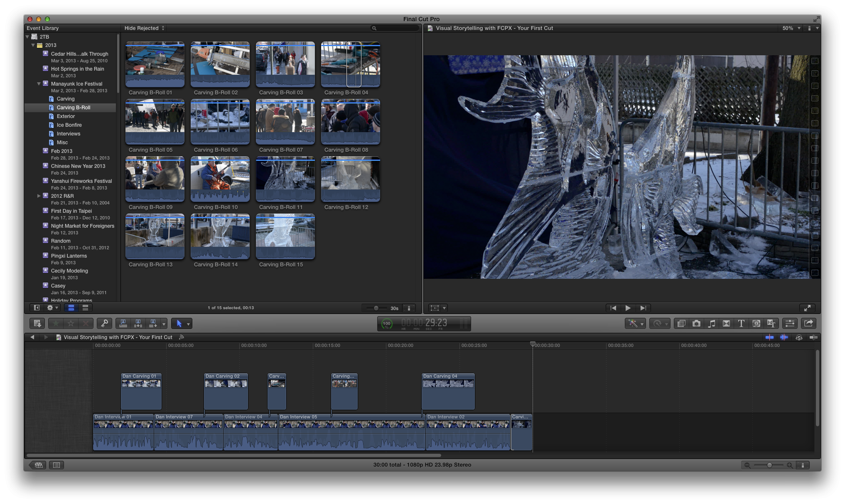Open the Music and Sound browser
The width and height of the screenshot is (845, 504).
coord(711,323)
